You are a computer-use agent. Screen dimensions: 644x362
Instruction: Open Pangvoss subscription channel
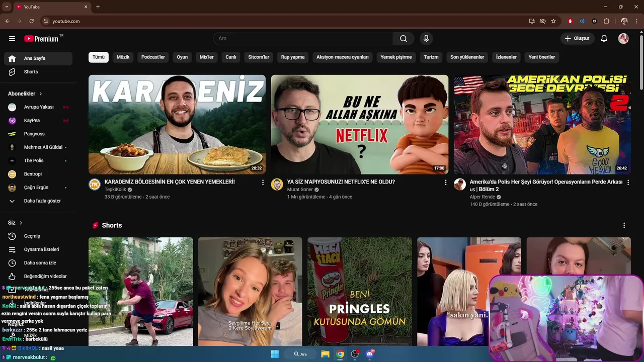tap(38, 134)
